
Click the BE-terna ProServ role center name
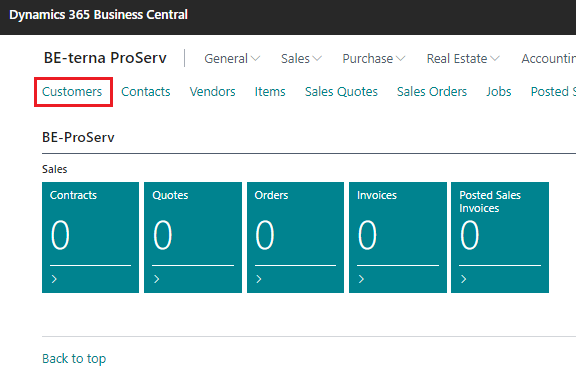(105, 58)
